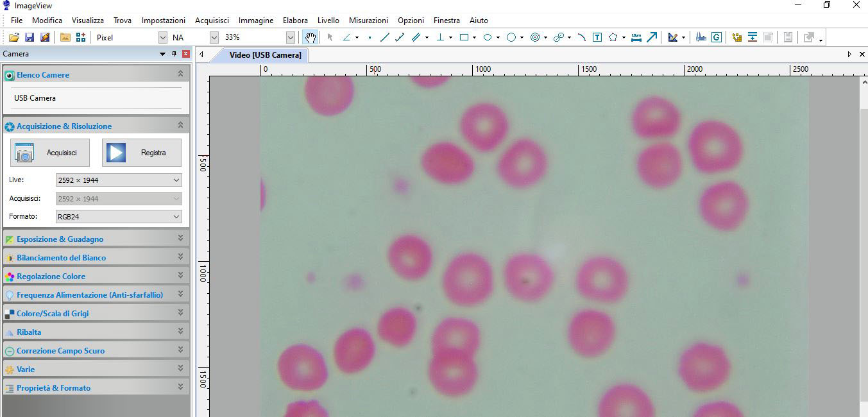Viewport: 868px width, 417px height.
Task: Select the polygon measurement tool
Action: click(x=613, y=37)
